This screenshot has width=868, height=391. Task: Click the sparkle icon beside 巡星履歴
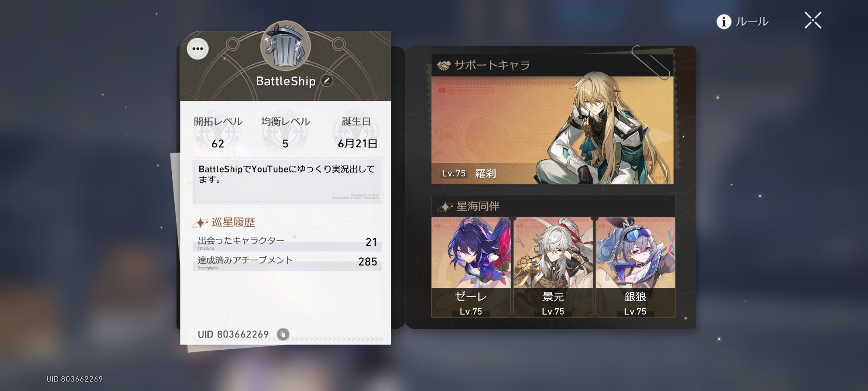pyautogui.click(x=200, y=223)
